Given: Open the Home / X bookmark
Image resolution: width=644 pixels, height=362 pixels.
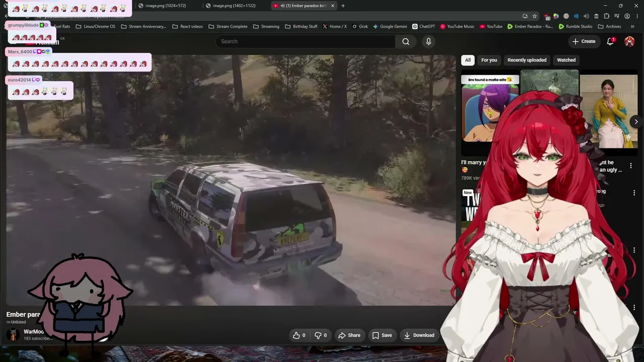Looking at the screenshot, I should pos(335,26).
